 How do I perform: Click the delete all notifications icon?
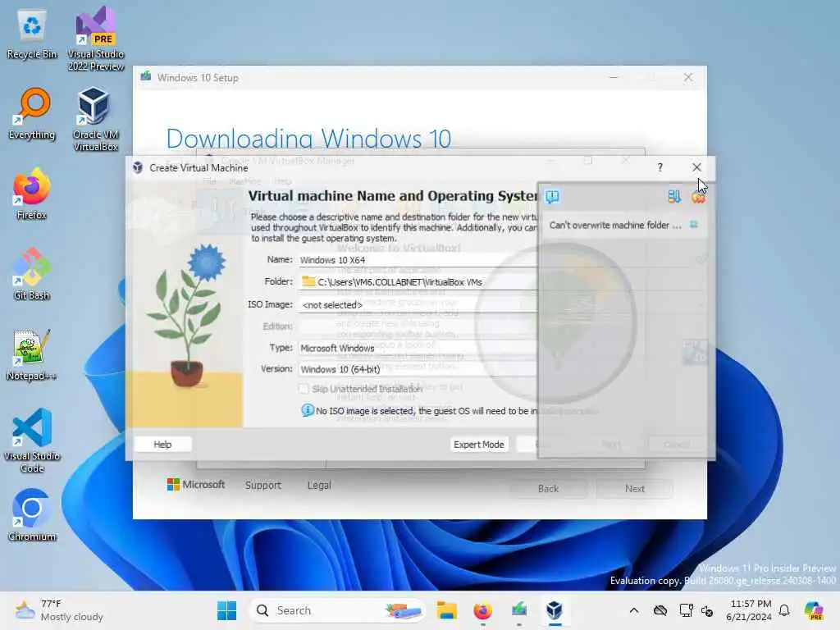point(698,198)
